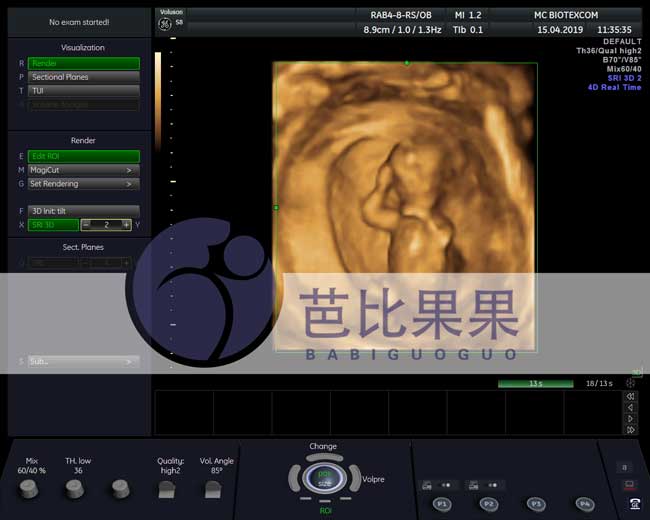The height and width of the screenshot is (520, 650).
Task: Click the printer icon above P2
Action: point(474,485)
